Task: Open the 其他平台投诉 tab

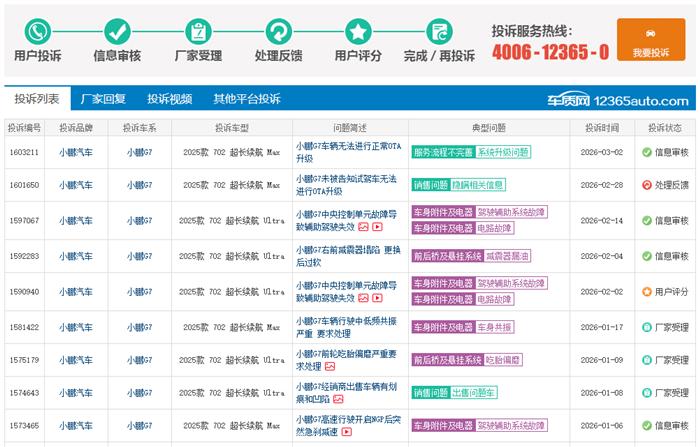Action: point(246,99)
